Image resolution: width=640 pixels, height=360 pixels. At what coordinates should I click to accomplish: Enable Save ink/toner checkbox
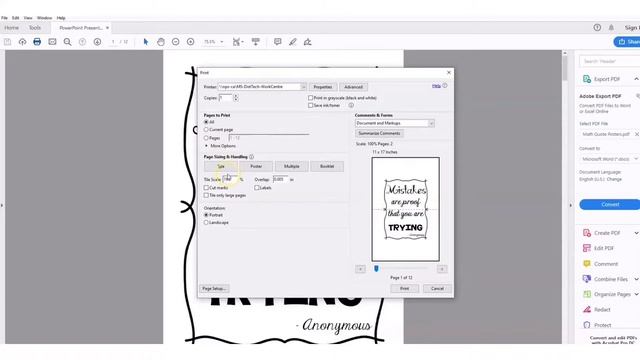pyautogui.click(x=311, y=105)
